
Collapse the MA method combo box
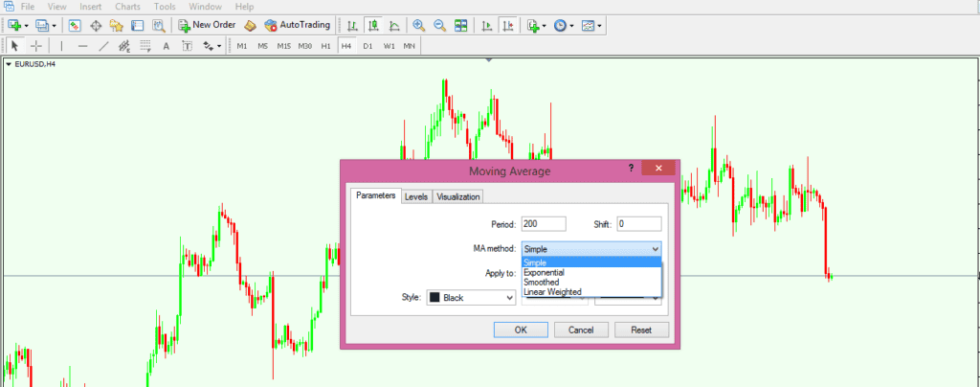click(591, 249)
